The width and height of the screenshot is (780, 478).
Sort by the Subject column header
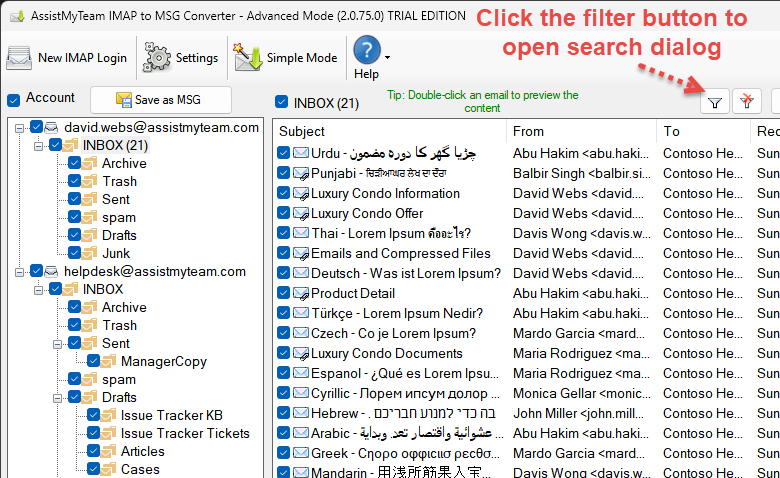[390, 131]
